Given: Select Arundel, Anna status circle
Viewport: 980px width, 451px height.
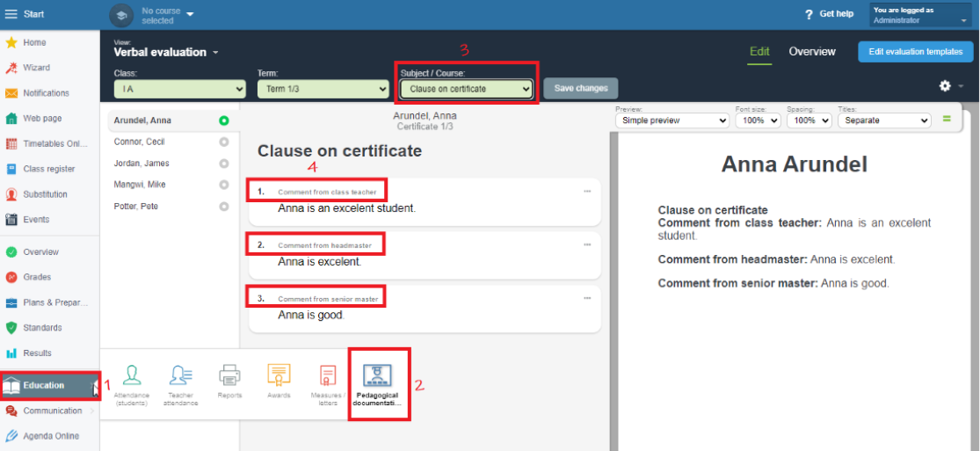Looking at the screenshot, I should (x=224, y=120).
